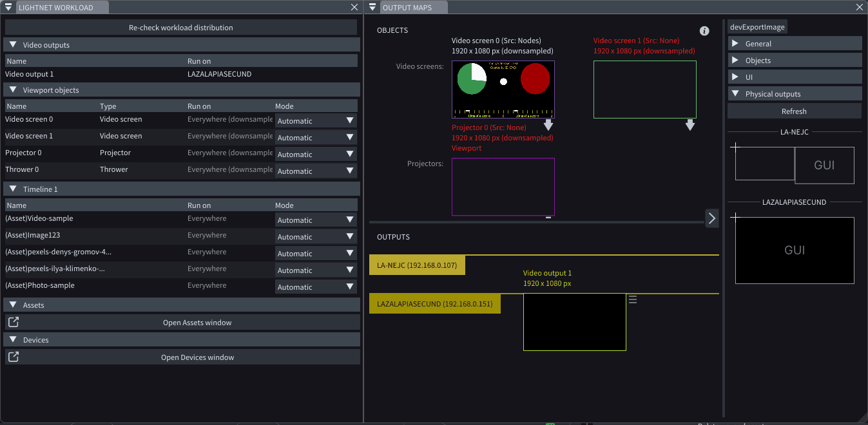Click popout icon next to Open Assets window

coord(13,322)
